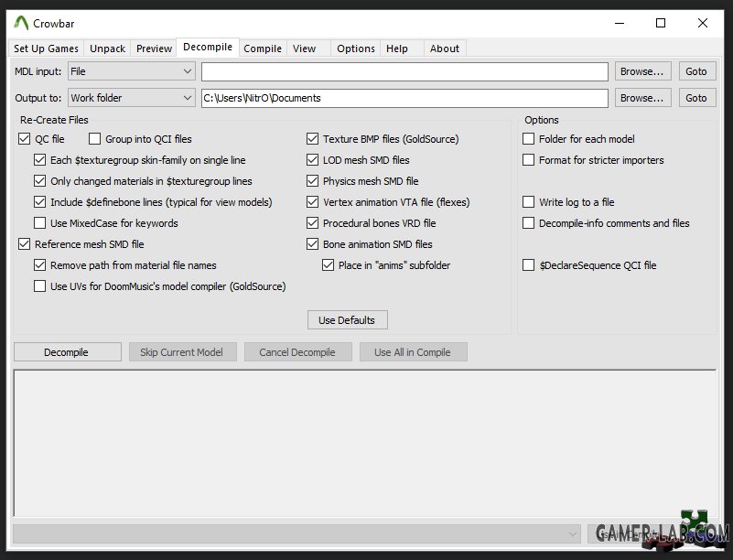Select the Decompile tab
Viewport: 733px width, 560px height.
tap(208, 48)
